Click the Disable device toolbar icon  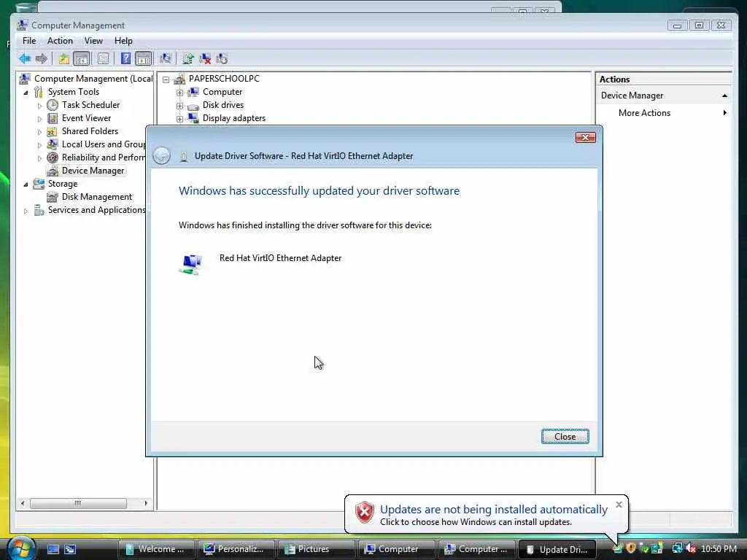pos(222,58)
